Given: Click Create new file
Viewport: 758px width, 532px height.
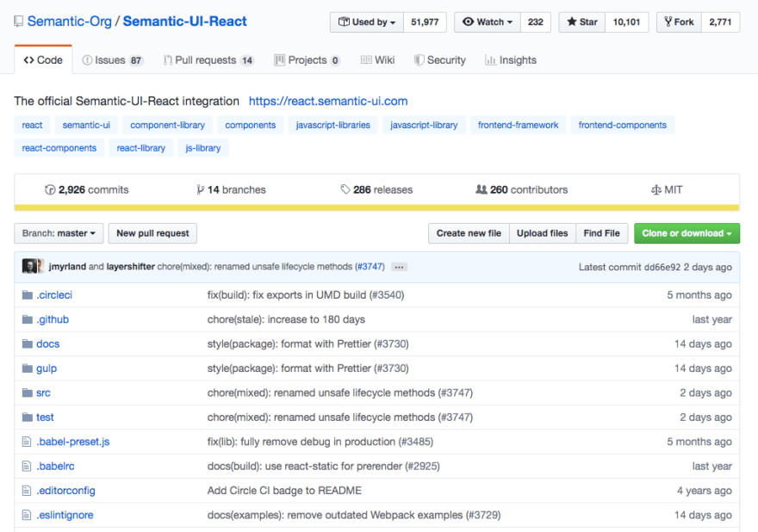Looking at the screenshot, I should pyautogui.click(x=469, y=233).
